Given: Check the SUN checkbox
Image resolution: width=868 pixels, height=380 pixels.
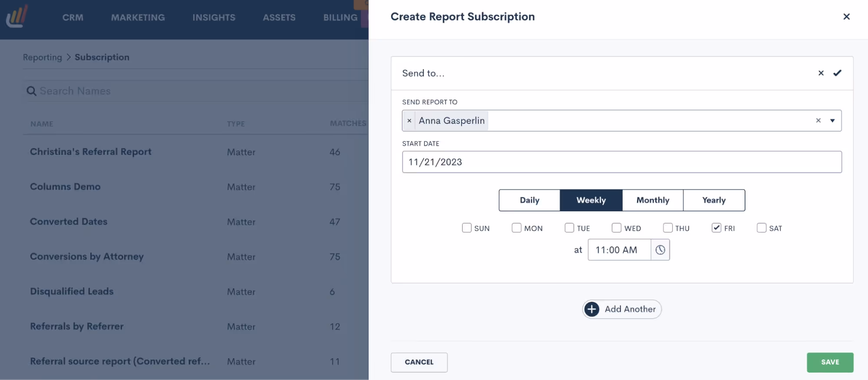Looking at the screenshot, I should click(x=467, y=228).
